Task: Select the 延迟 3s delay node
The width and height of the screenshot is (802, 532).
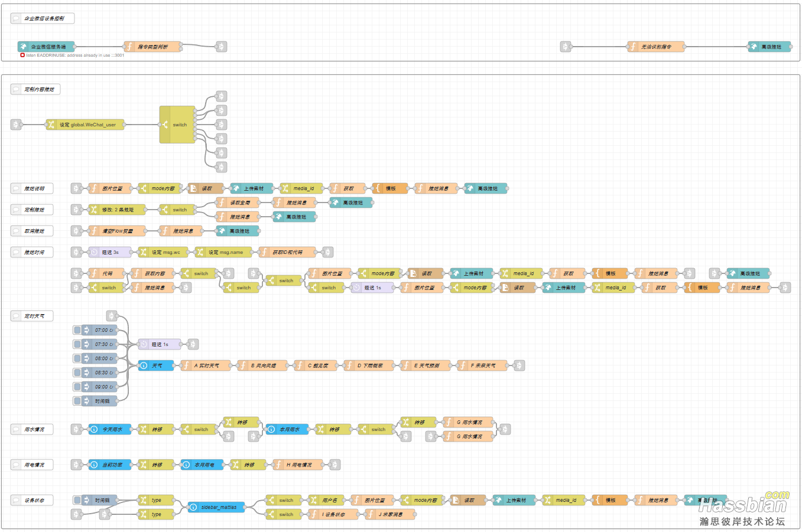Action: pos(110,252)
